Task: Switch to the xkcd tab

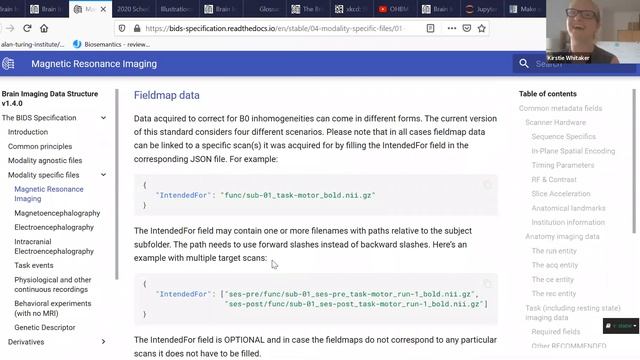Action: [x=351, y=9]
